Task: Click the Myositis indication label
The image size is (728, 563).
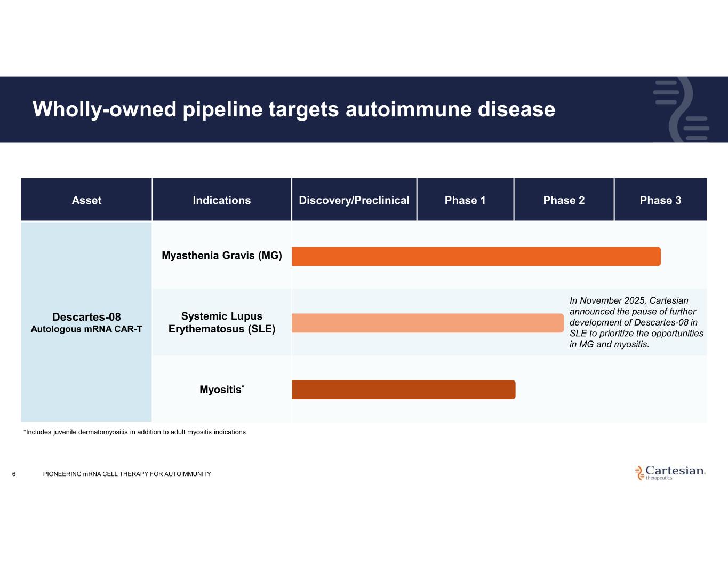Action: tap(221, 390)
